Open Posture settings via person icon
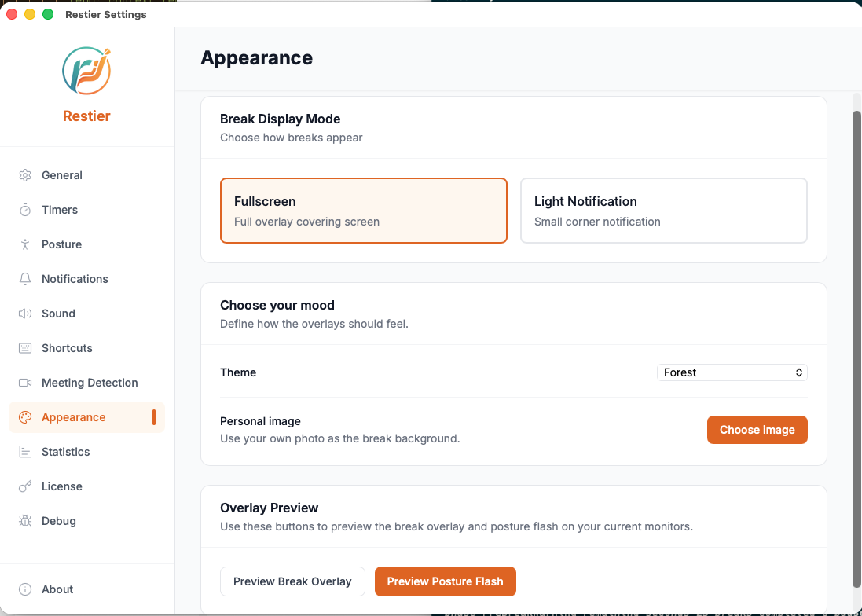 (x=24, y=244)
